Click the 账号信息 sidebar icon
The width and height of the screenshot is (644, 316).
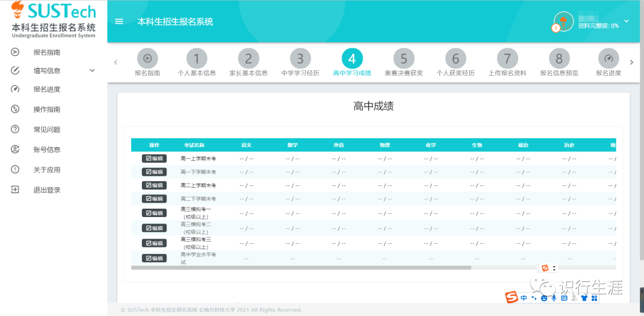[x=15, y=149]
